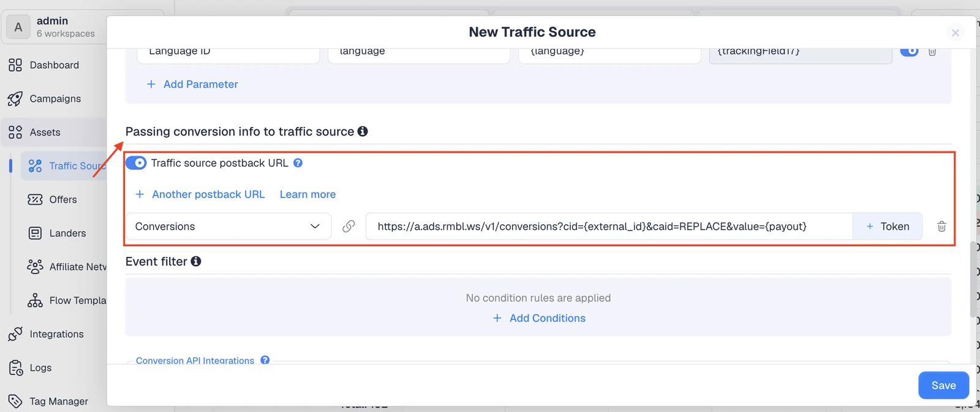Click the dialog vertical scrollbar thumb

pos(973,279)
